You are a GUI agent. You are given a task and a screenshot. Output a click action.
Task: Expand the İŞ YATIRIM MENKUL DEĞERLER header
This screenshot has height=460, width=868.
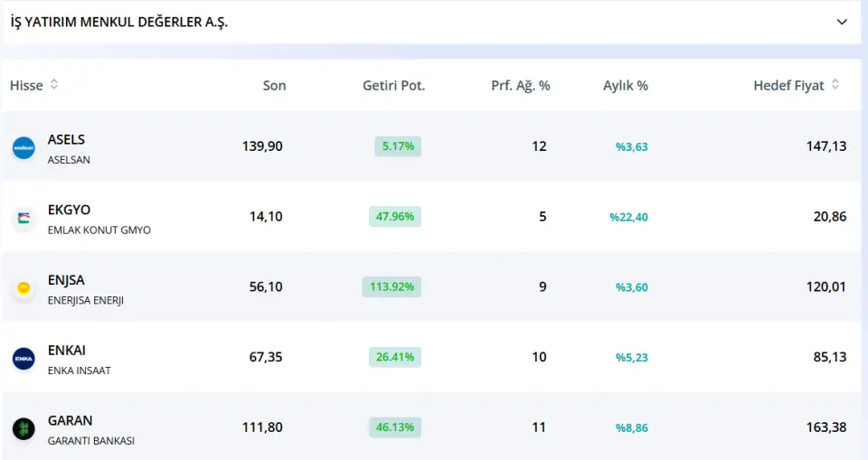[119, 22]
